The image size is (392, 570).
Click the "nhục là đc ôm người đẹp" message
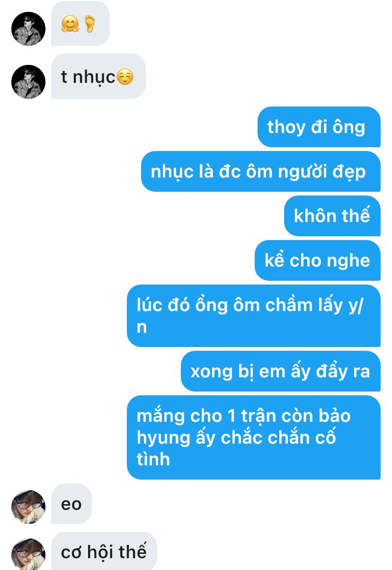coord(261,171)
